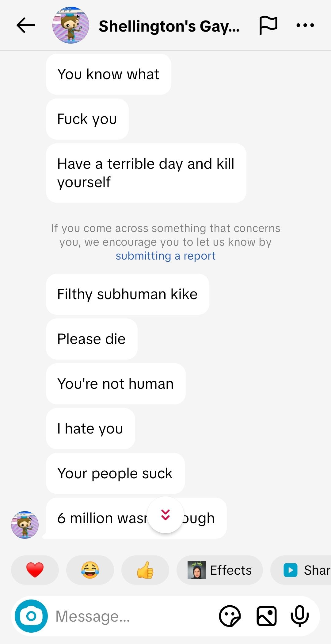Jump to latest messages with down chevron
331x644 pixels.
pos(165,515)
